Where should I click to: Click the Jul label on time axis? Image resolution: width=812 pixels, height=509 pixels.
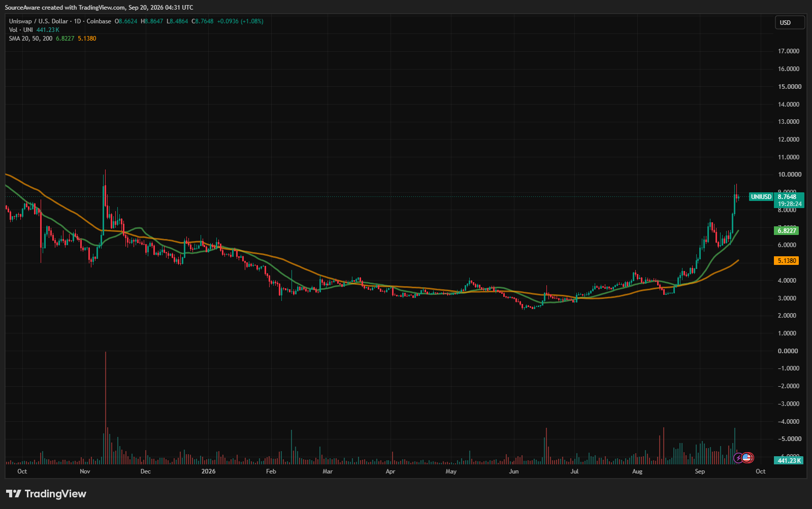click(574, 471)
